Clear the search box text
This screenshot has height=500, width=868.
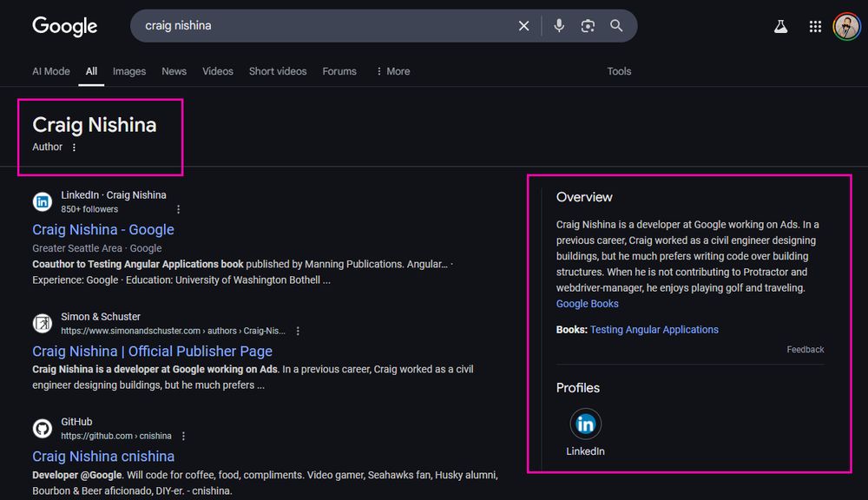(523, 26)
